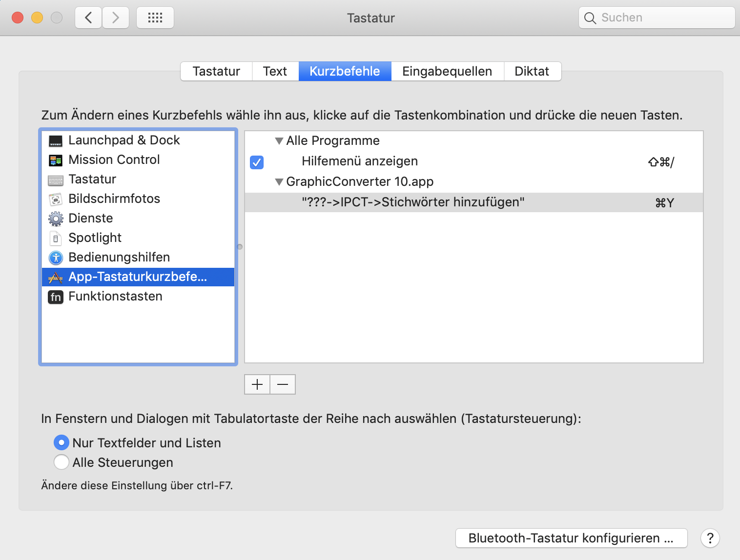Switch to the Text tab
This screenshot has width=740, height=560.
click(x=275, y=71)
